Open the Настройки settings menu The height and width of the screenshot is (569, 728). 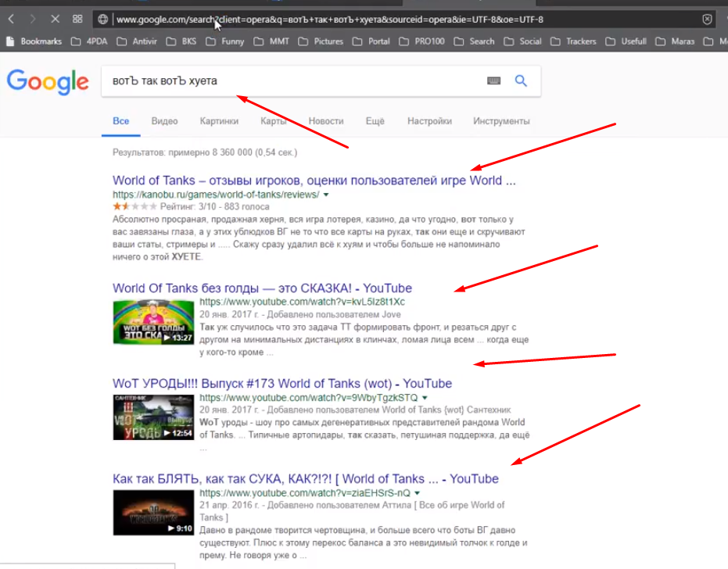pos(429,121)
